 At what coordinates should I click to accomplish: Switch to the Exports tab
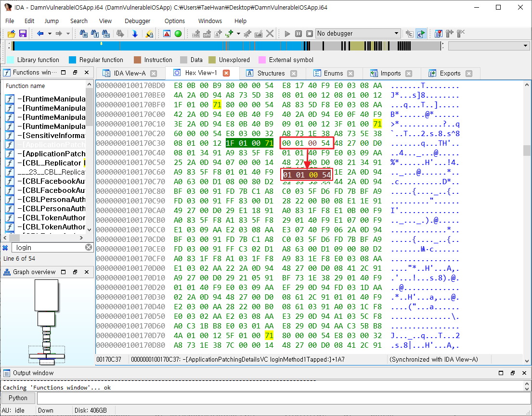(x=450, y=73)
